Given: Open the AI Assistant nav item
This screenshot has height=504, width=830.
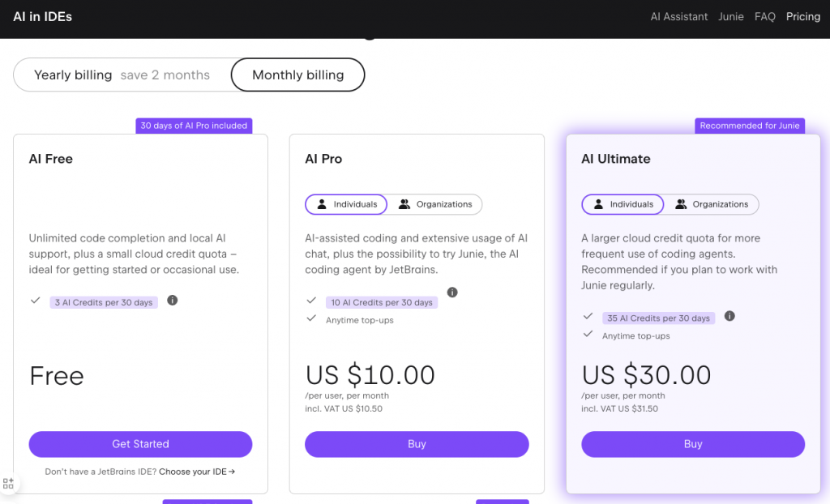Looking at the screenshot, I should pos(678,17).
